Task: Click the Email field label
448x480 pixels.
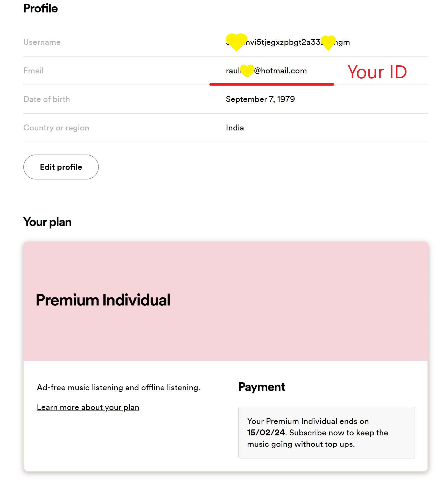Action: point(33,71)
